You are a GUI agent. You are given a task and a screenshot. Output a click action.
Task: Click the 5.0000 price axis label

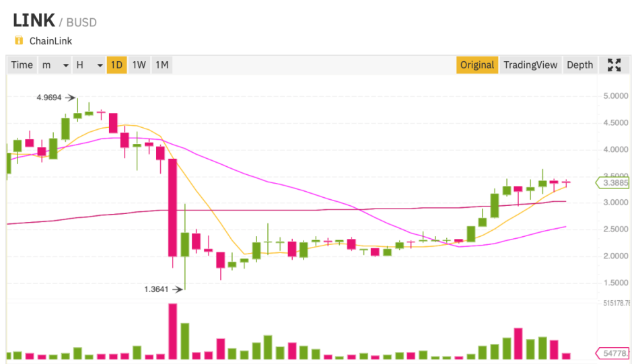pos(616,96)
